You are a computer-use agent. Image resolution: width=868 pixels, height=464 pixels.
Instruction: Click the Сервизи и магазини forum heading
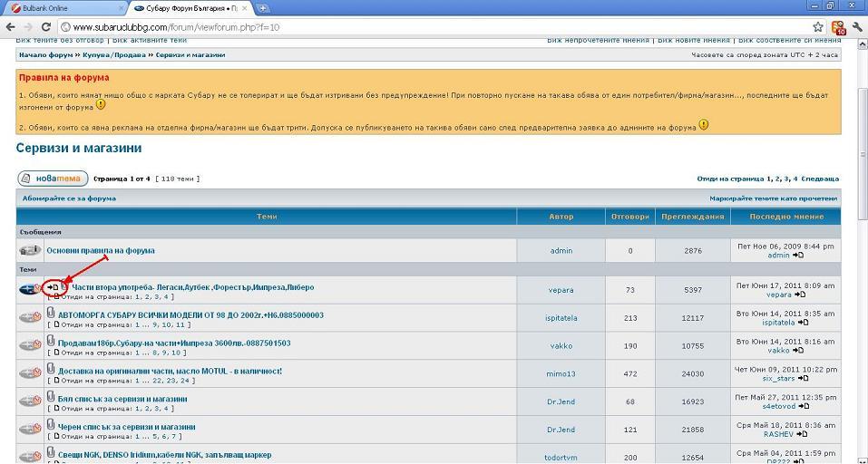tap(79, 149)
